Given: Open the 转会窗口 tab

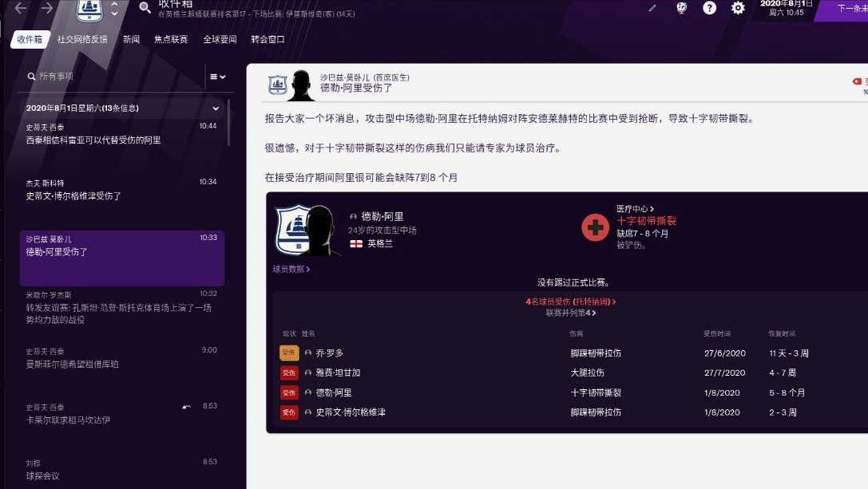Looking at the screenshot, I should (268, 39).
